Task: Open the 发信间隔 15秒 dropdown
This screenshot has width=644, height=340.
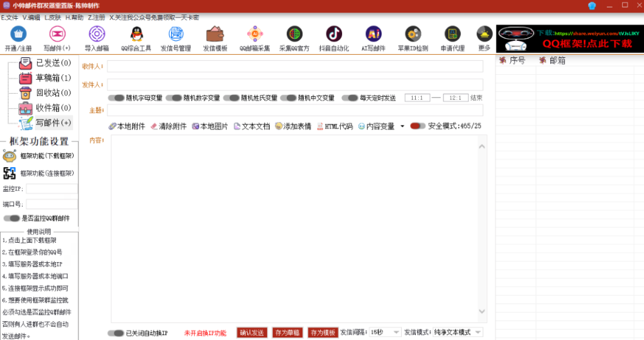Action: click(385, 332)
